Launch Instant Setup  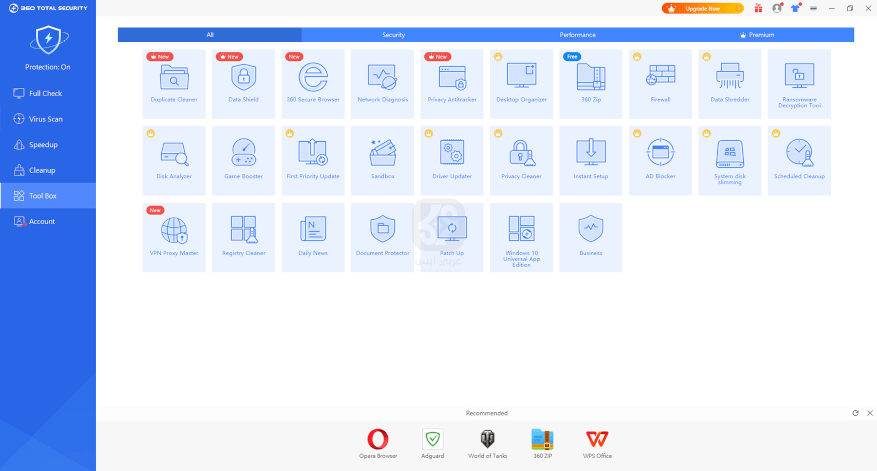click(x=591, y=161)
